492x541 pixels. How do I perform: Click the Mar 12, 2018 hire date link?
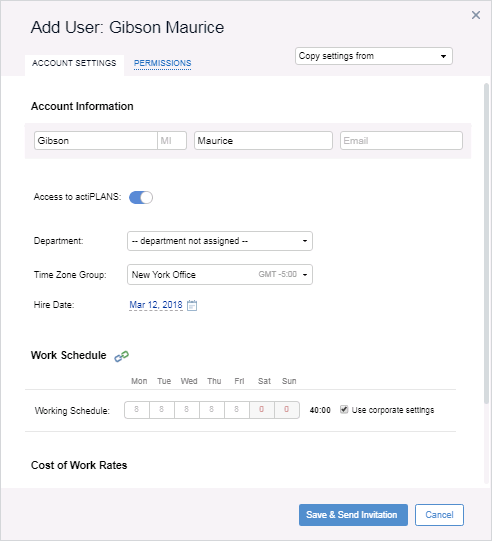click(x=156, y=305)
